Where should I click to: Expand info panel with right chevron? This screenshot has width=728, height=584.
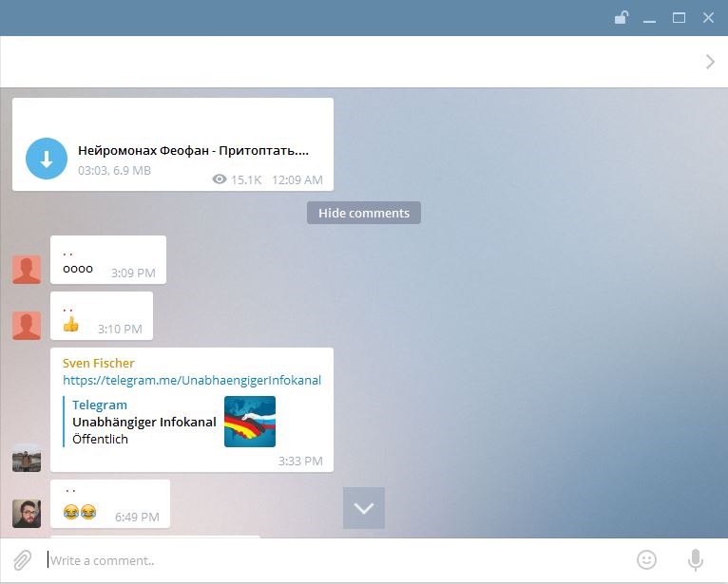[x=710, y=62]
